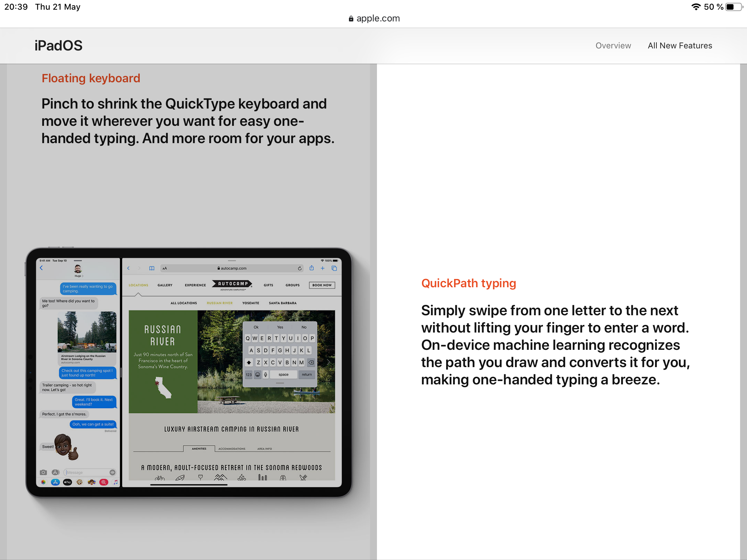747x560 pixels.
Task: Tap the apple.com address bar
Action: [x=374, y=18]
